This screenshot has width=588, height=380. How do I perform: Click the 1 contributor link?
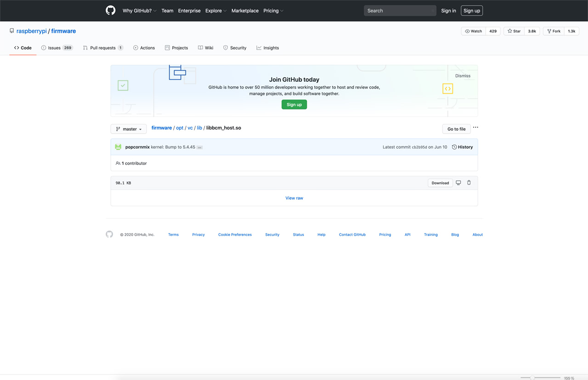click(131, 163)
